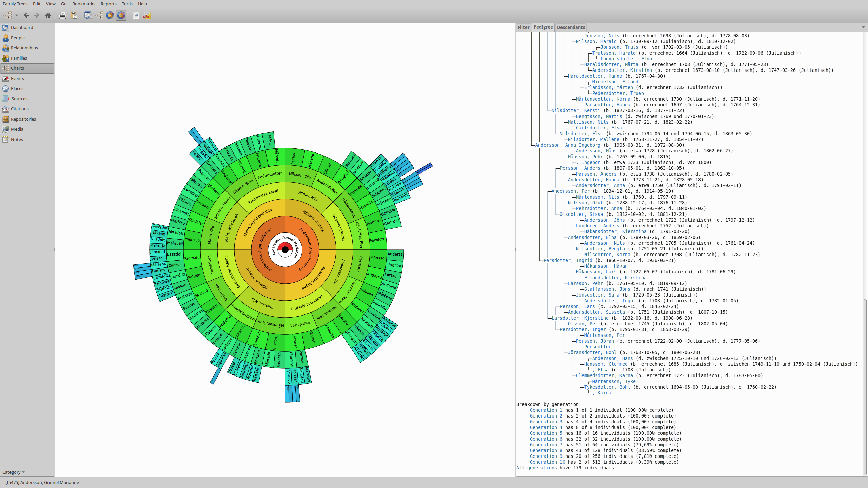The width and height of the screenshot is (868, 488).
Task: Click the forward navigation arrow
Action: tap(37, 15)
